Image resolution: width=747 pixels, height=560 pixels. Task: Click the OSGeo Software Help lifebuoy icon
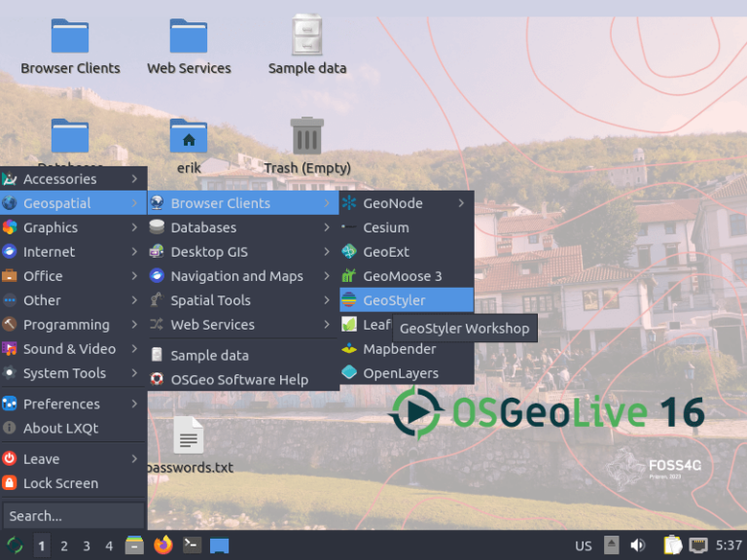click(157, 379)
